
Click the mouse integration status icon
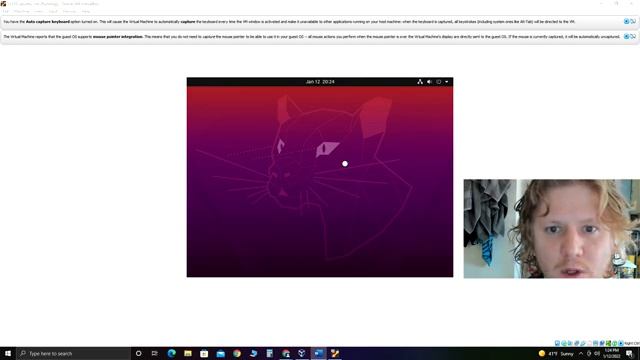(615, 343)
